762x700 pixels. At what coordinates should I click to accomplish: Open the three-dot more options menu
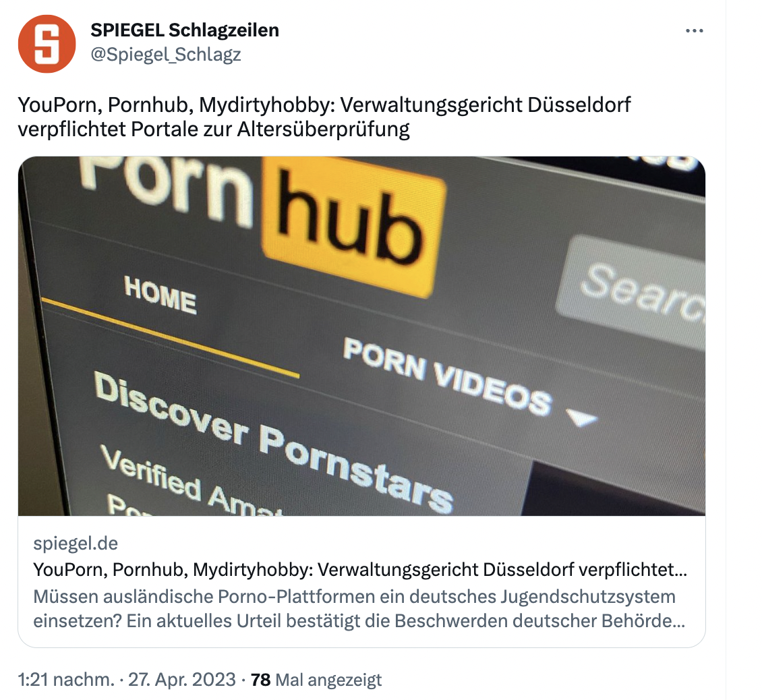click(x=694, y=30)
